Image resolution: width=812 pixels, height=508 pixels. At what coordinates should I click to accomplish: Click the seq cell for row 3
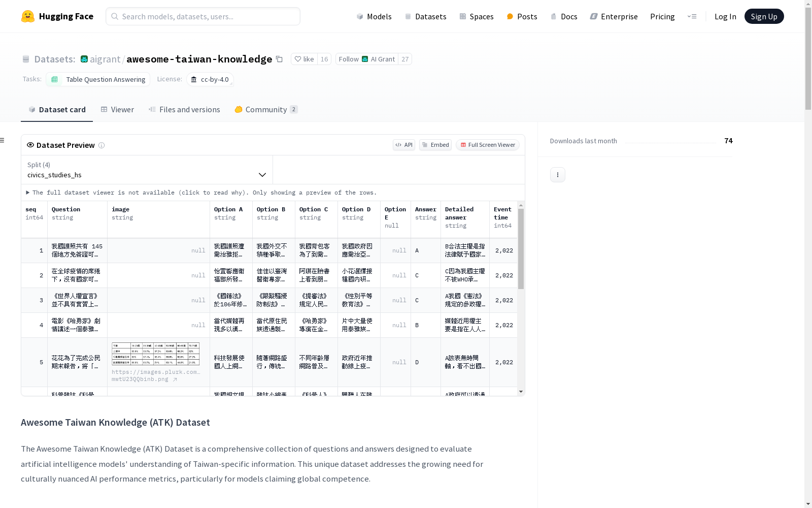point(35,300)
